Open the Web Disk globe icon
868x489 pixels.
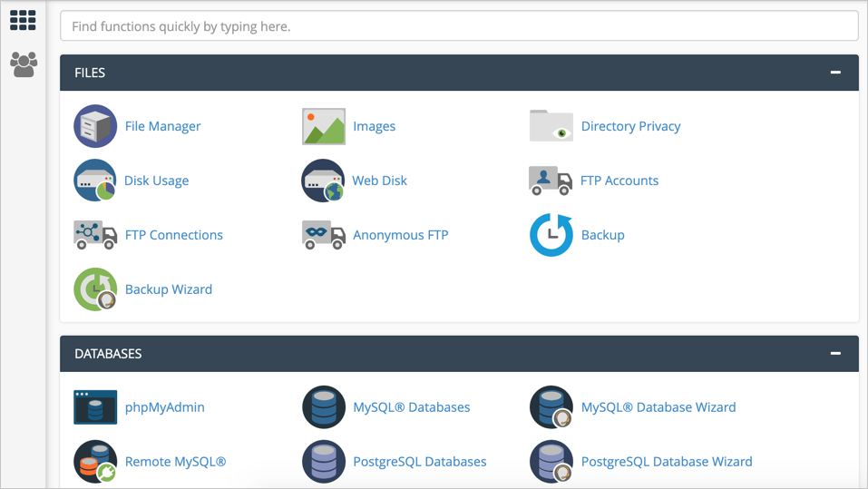tap(323, 181)
